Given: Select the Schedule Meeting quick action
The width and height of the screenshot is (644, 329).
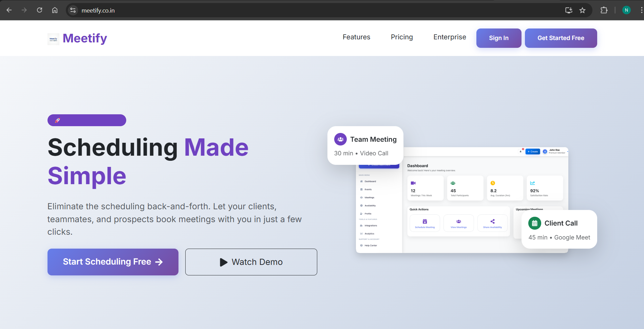Looking at the screenshot, I should pyautogui.click(x=424, y=221).
